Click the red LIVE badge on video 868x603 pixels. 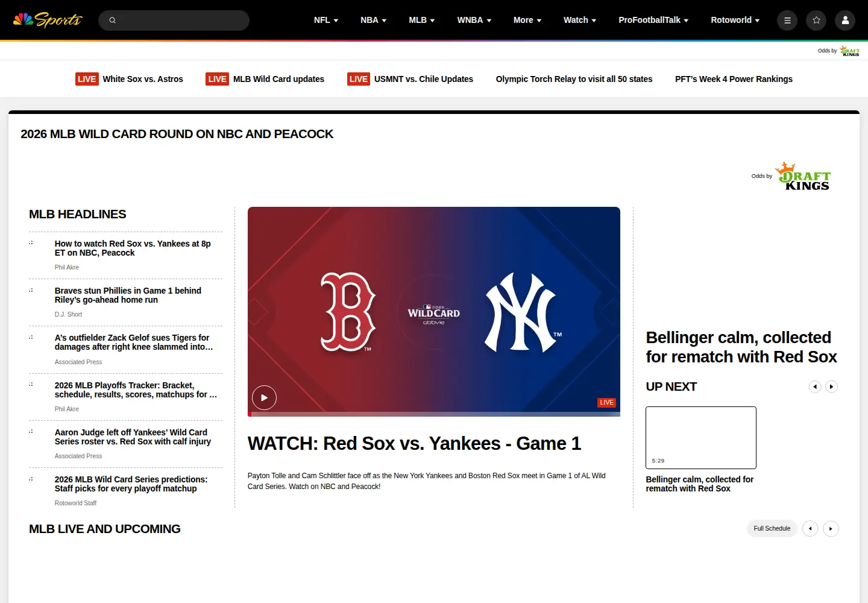606,402
